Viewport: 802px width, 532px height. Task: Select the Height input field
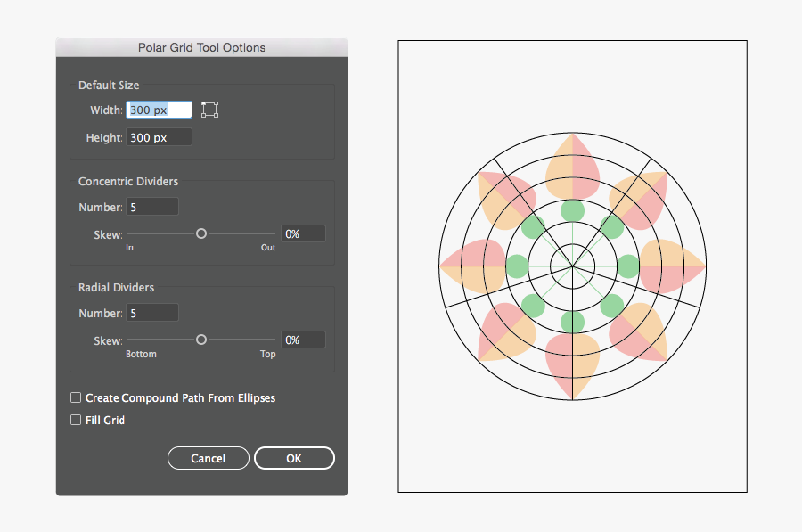point(159,136)
